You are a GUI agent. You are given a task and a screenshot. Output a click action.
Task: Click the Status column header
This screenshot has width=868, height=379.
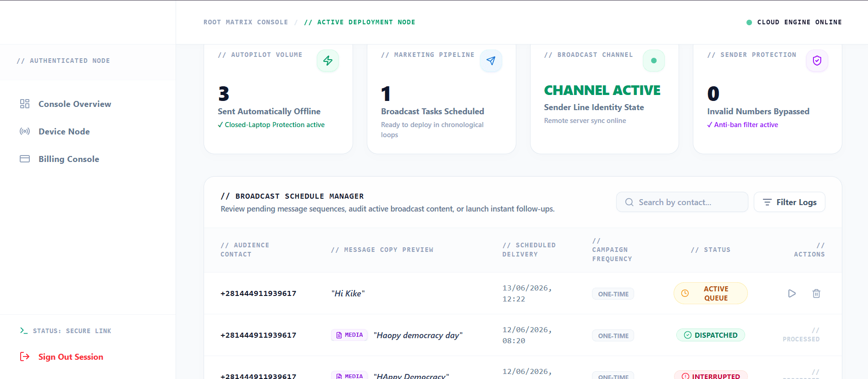[711, 250]
